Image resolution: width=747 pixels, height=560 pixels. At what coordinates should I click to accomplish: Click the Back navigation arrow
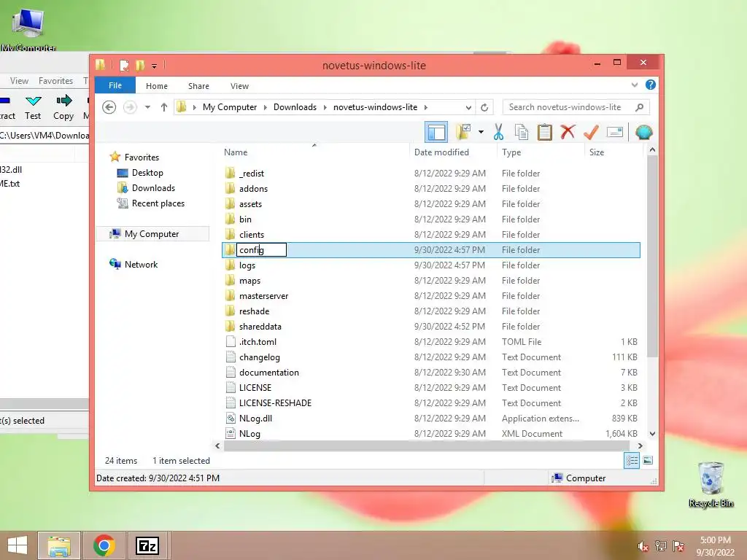(x=109, y=107)
